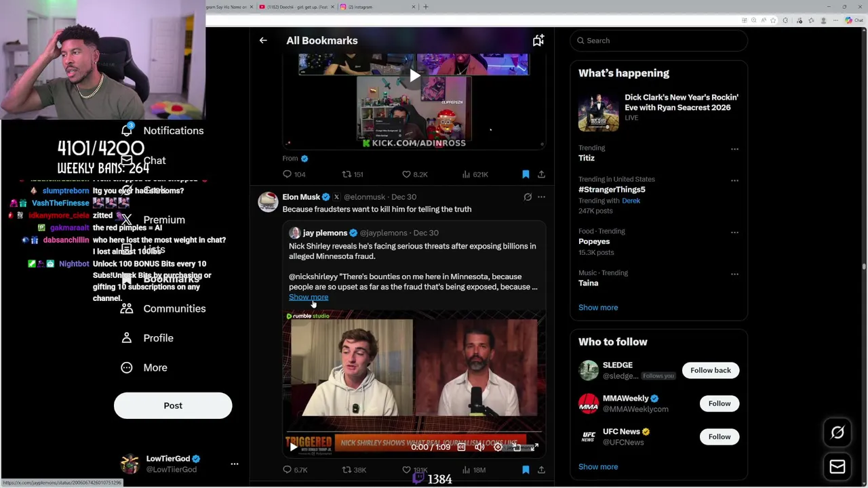Viewport: 868px width, 488px height.
Task: Click the white Post button
Action: 173,405
